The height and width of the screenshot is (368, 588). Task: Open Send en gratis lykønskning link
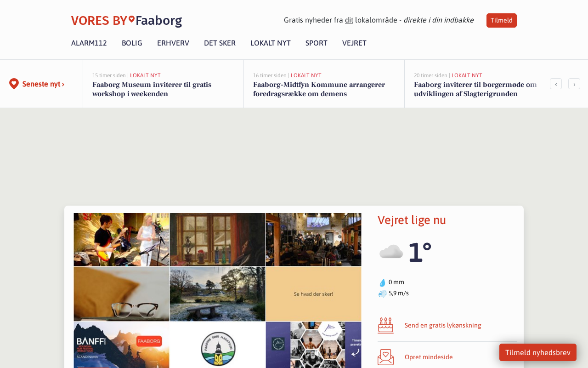(443, 325)
